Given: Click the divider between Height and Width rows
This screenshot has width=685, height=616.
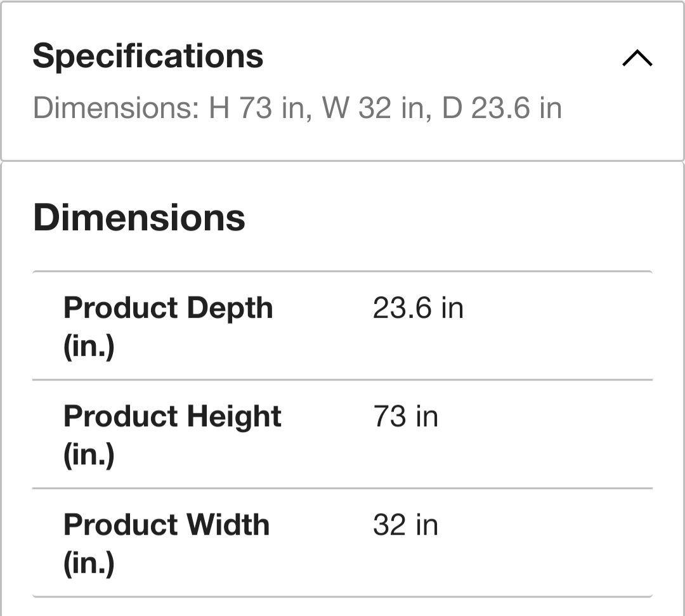Looking at the screenshot, I should [342, 488].
